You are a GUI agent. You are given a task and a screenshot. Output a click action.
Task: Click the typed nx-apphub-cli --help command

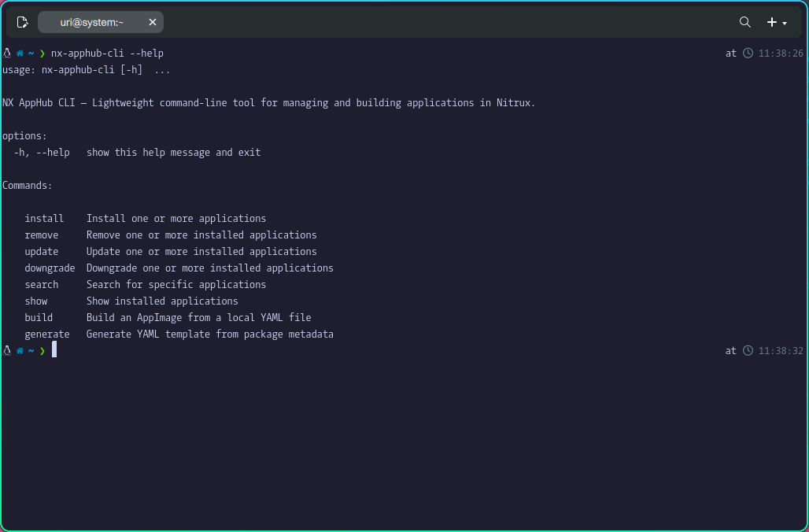[x=107, y=54]
